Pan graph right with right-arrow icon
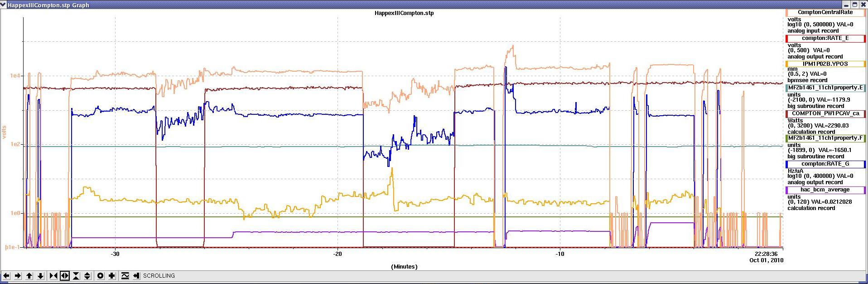 click(x=18, y=276)
